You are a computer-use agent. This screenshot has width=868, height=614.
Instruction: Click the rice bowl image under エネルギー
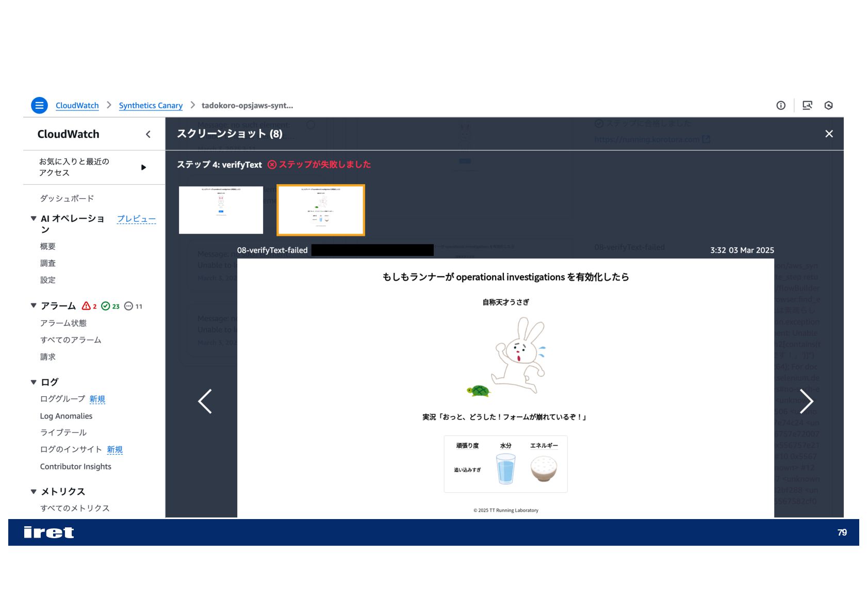pos(544,468)
